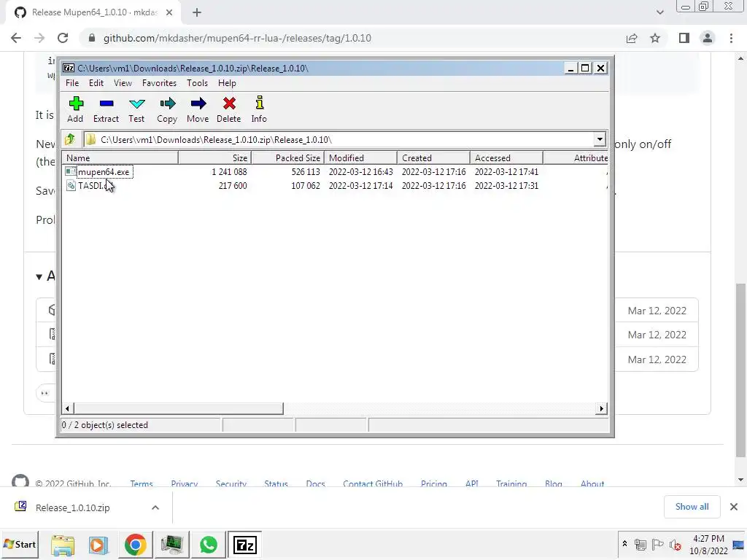The image size is (747, 560).
Task: Sort by the Modified column header
Action: pos(360,158)
